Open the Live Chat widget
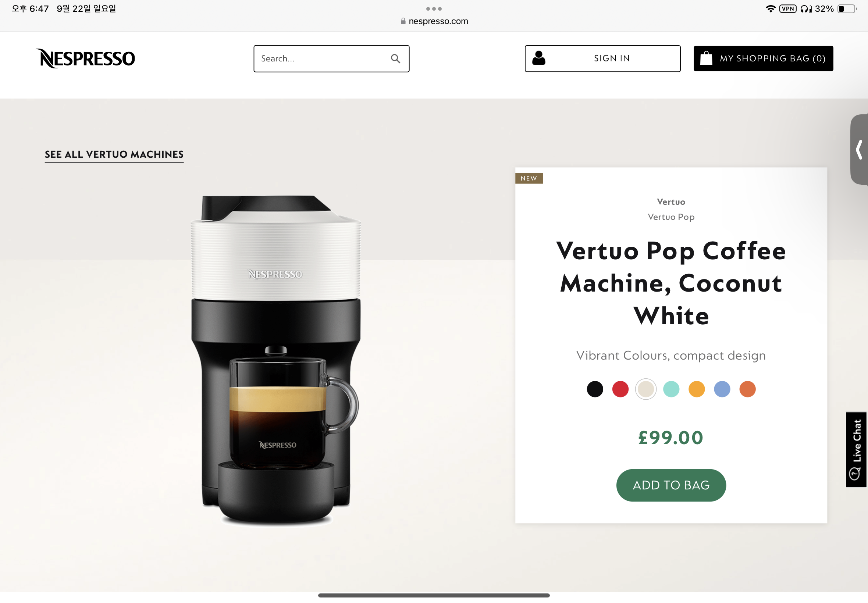This screenshot has width=868, height=603. point(856,449)
